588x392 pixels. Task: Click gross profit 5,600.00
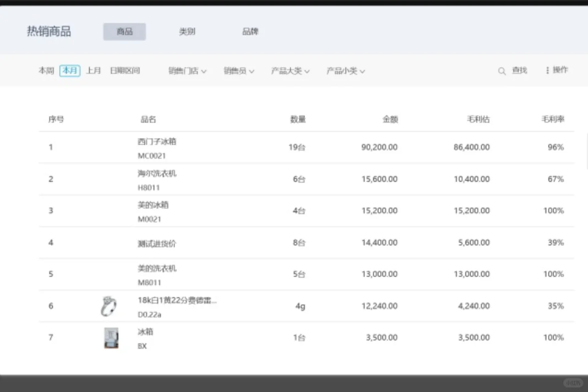474,243
